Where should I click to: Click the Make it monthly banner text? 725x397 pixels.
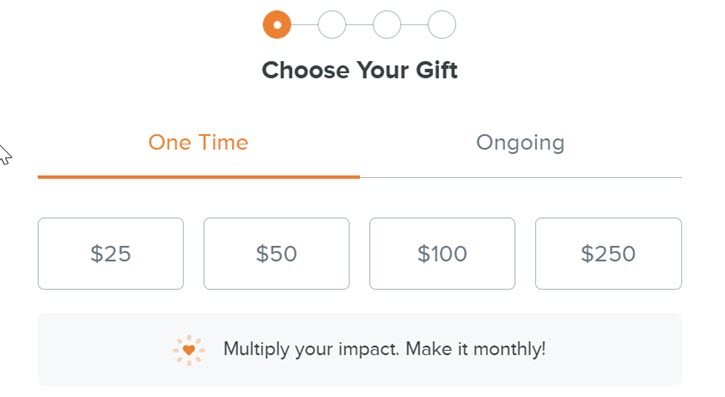(x=384, y=349)
